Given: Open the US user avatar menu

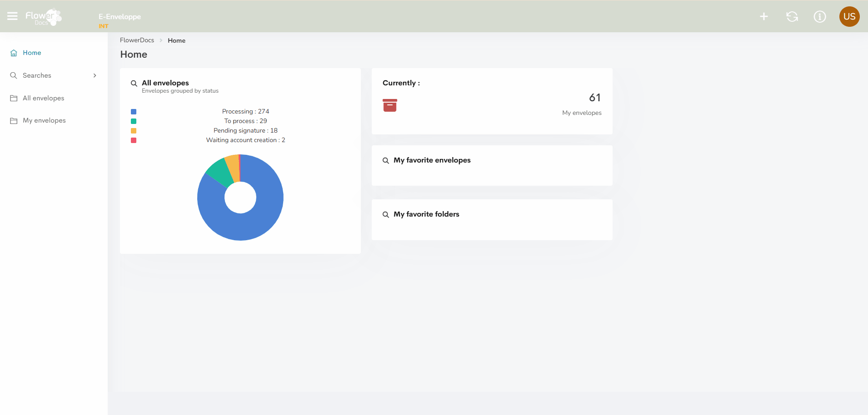Looking at the screenshot, I should click(x=849, y=16).
